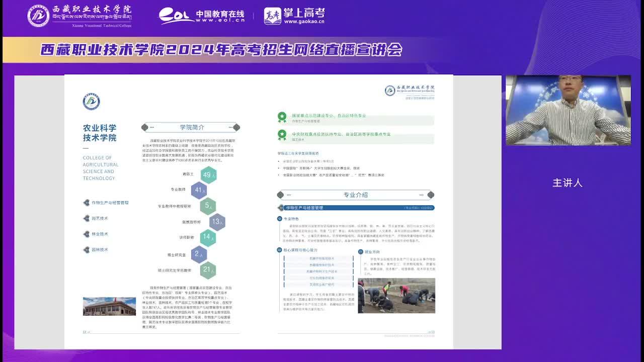Click the bullet icon beside 园林技术
Image resolution: width=644 pixels, height=362 pixels.
(87, 249)
